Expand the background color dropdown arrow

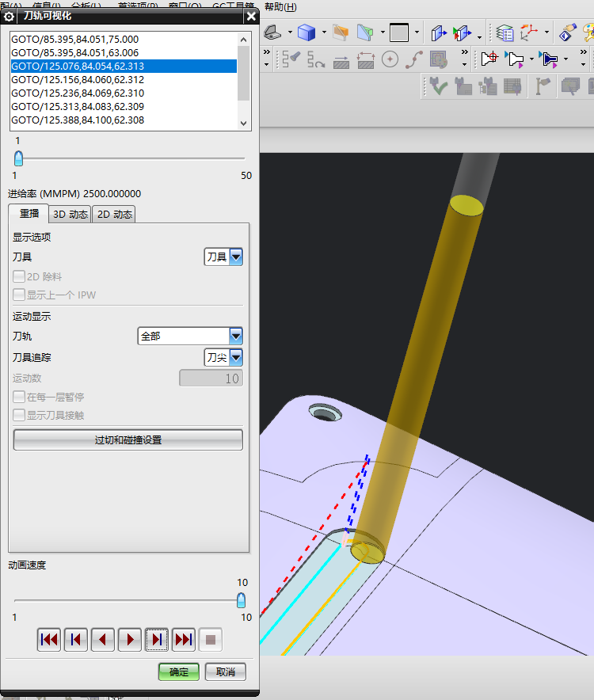417,32
